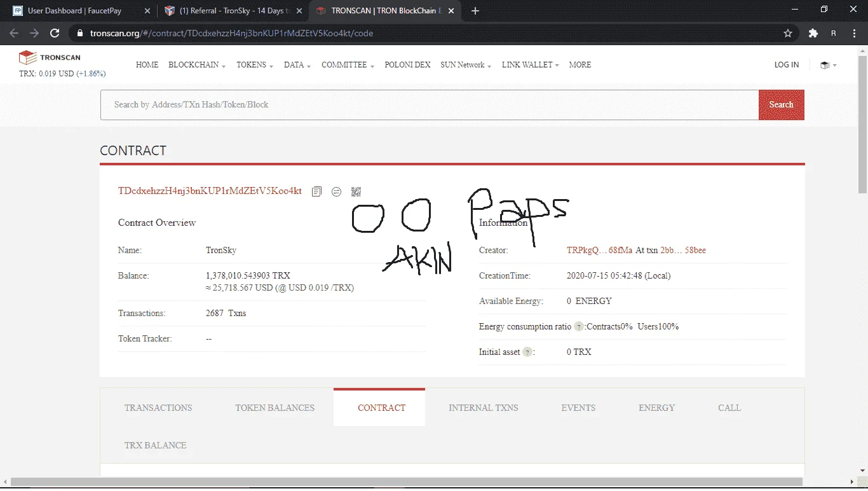Bookmark this page with the star icon
The image size is (868, 491).
point(788,33)
